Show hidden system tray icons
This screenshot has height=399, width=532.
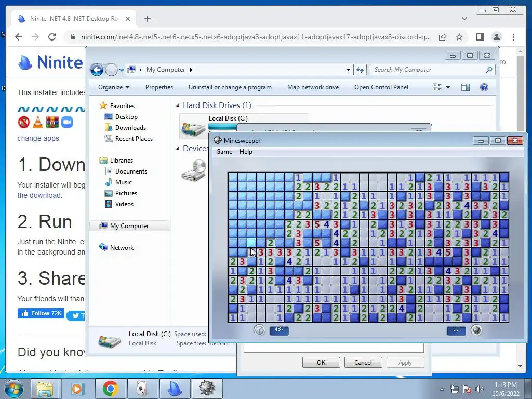442,389
